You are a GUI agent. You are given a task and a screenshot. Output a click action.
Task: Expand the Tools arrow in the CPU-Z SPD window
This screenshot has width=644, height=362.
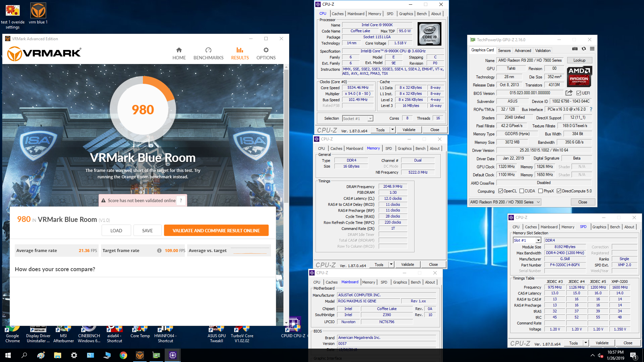coord(586,343)
